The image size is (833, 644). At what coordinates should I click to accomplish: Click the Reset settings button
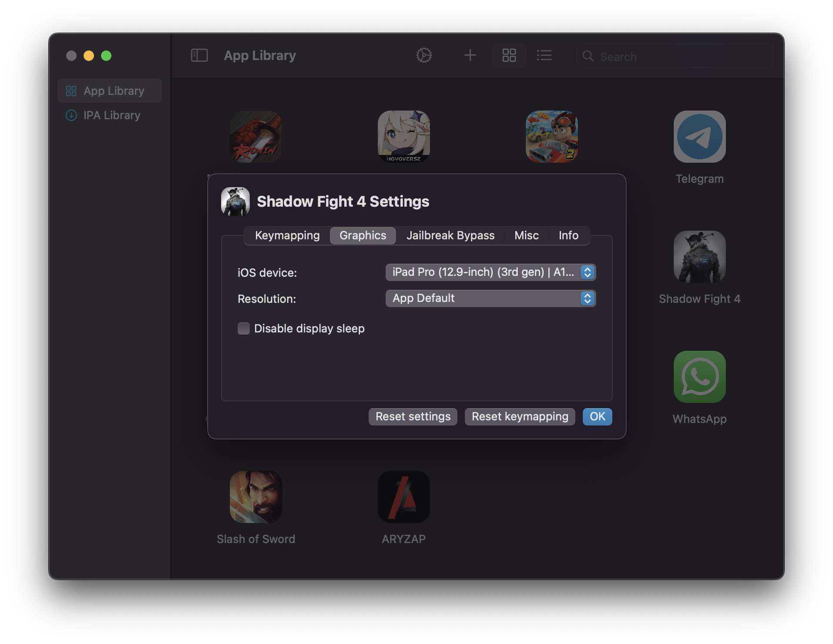[x=413, y=416]
